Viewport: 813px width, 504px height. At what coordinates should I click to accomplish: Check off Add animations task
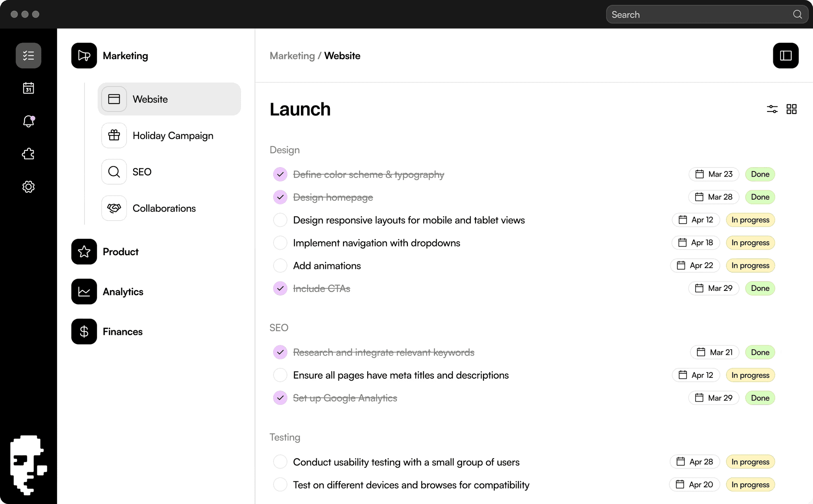[x=280, y=265]
